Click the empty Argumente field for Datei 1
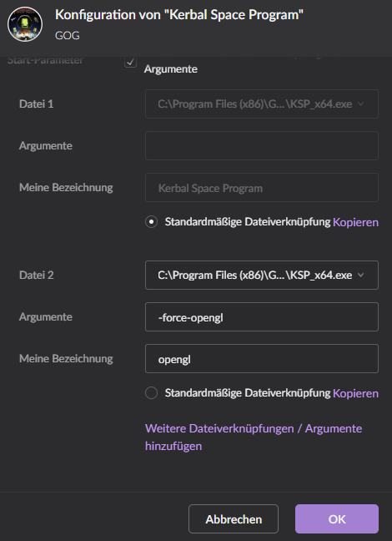This screenshot has width=392, height=541. pos(262,145)
